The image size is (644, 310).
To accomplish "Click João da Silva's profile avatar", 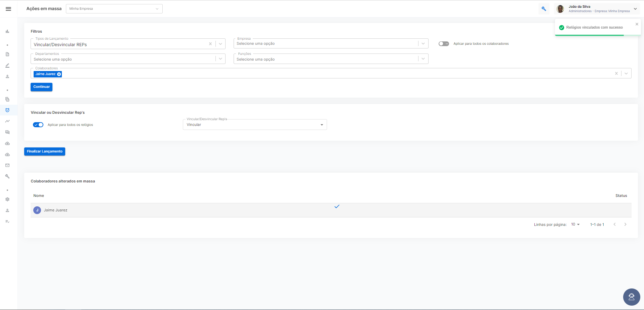I will point(560,9).
